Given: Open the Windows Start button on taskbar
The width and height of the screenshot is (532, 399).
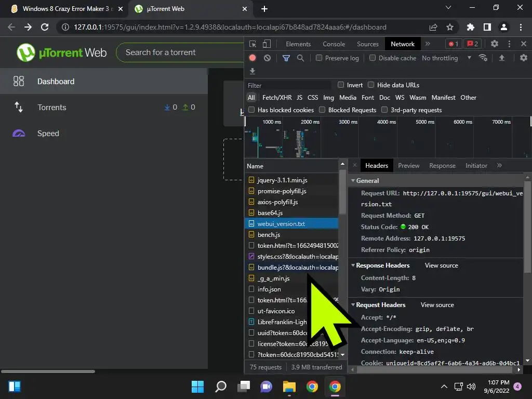Looking at the screenshot, I should pos(197,387).
